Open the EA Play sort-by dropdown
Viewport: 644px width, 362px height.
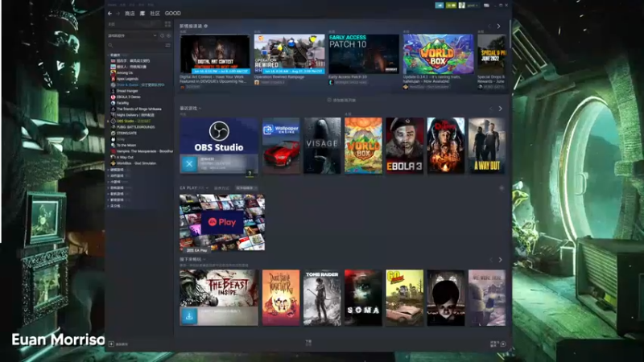[246, 188]
